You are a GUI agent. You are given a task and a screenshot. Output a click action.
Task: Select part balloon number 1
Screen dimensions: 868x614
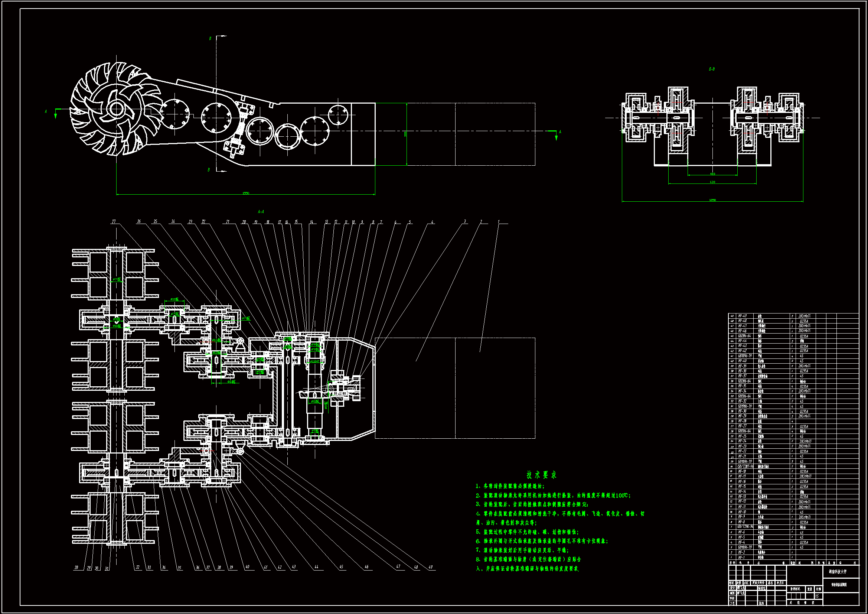click(x=499, y=221)
